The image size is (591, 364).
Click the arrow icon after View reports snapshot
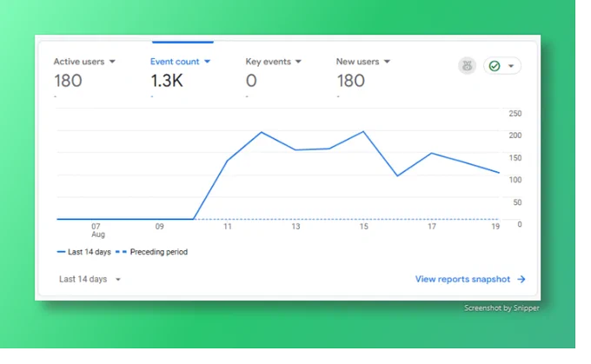tap(521, 279)
